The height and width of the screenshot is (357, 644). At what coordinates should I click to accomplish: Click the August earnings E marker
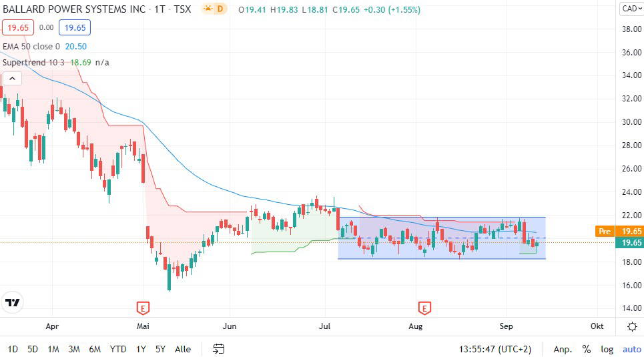[x=424, y=308]
